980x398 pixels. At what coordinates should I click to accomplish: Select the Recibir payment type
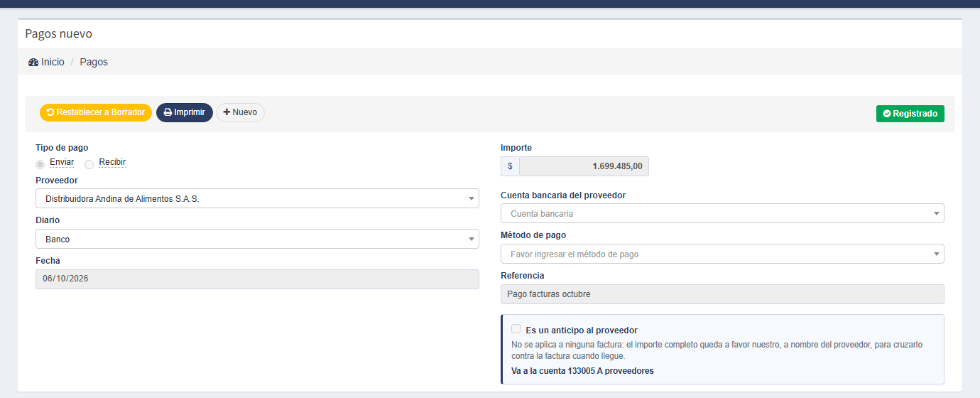click(x=89, y=164)
